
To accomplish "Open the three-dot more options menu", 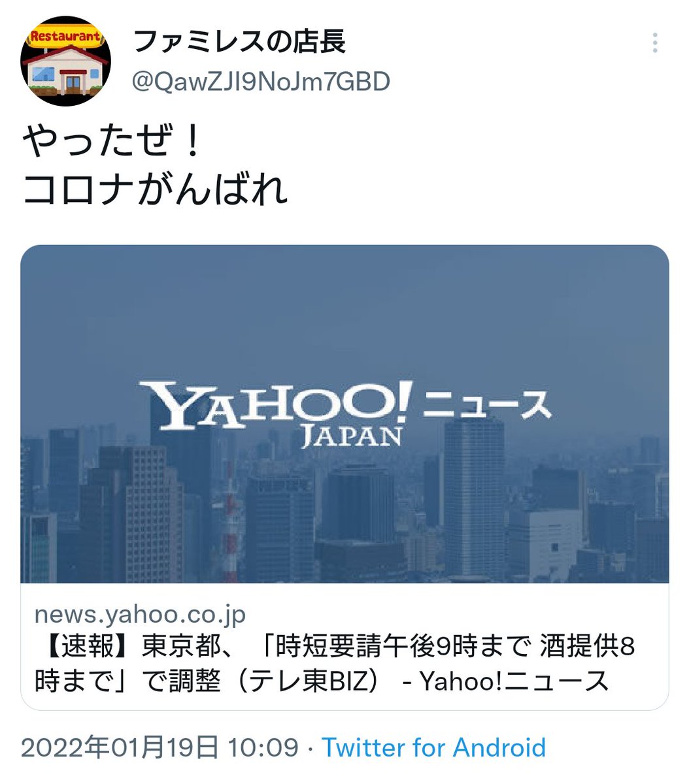I will click(654, 43).
